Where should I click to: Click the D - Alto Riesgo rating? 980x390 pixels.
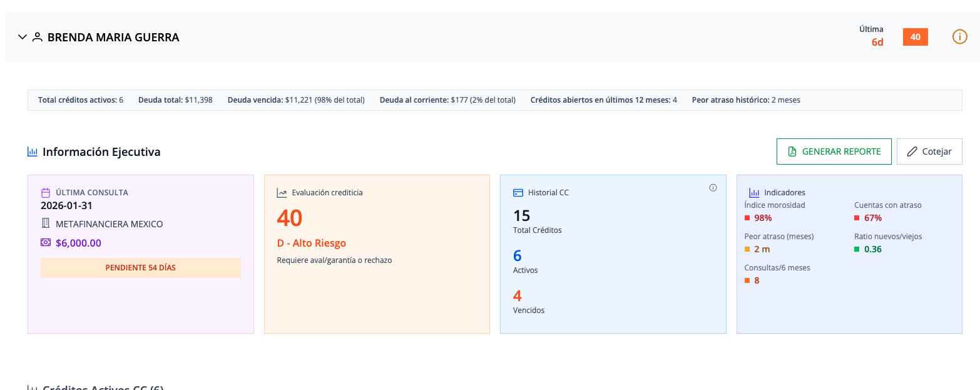tap(312, 244)
